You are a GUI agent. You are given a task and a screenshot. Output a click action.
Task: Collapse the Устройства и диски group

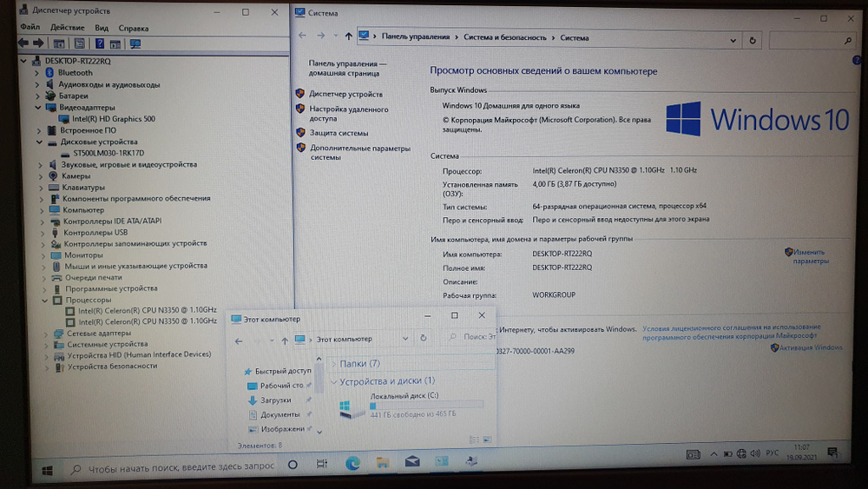coord(333,381)
